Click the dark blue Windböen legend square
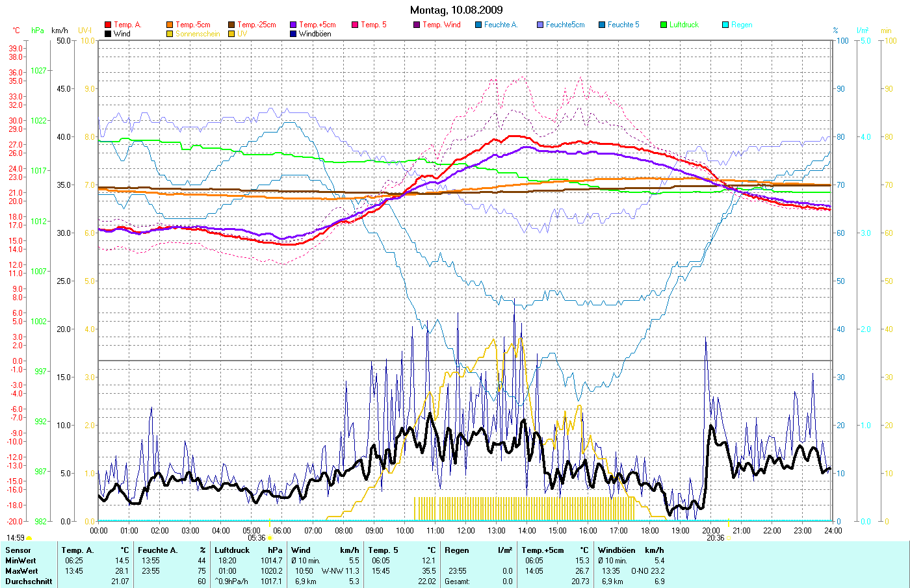910x588 pixels. [293, 34]
